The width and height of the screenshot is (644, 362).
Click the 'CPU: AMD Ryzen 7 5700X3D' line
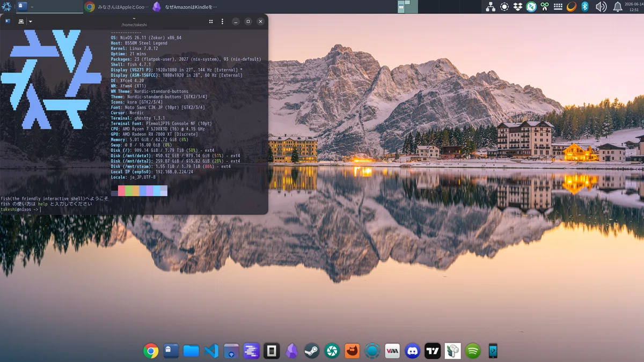(x=157, y=129)
